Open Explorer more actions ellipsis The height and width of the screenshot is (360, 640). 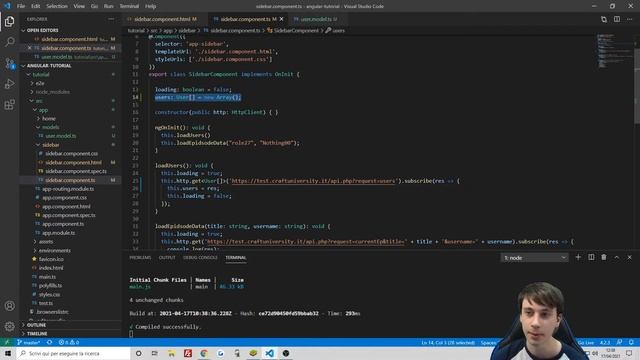point(111,19)
